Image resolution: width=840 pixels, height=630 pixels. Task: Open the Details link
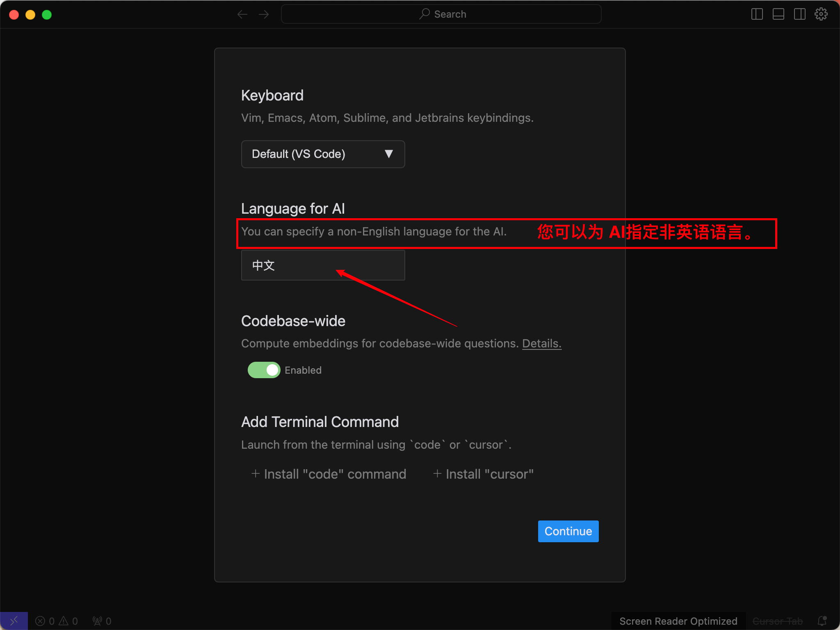pyautogui.click(x=541, y=343)
